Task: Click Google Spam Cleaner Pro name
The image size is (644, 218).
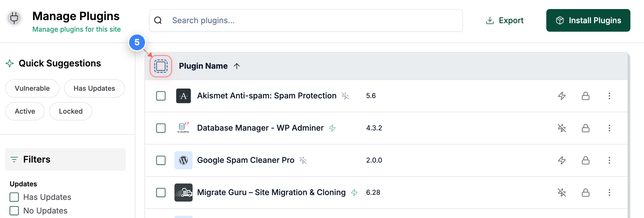Action: coord(246,160)
